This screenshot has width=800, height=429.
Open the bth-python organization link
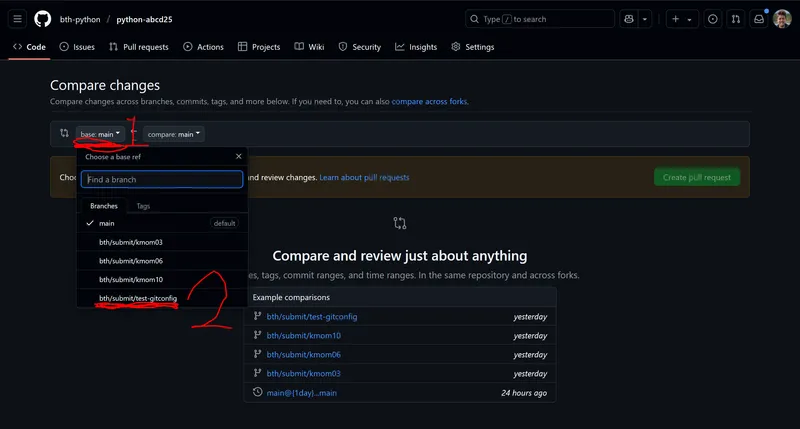(80, 19)
